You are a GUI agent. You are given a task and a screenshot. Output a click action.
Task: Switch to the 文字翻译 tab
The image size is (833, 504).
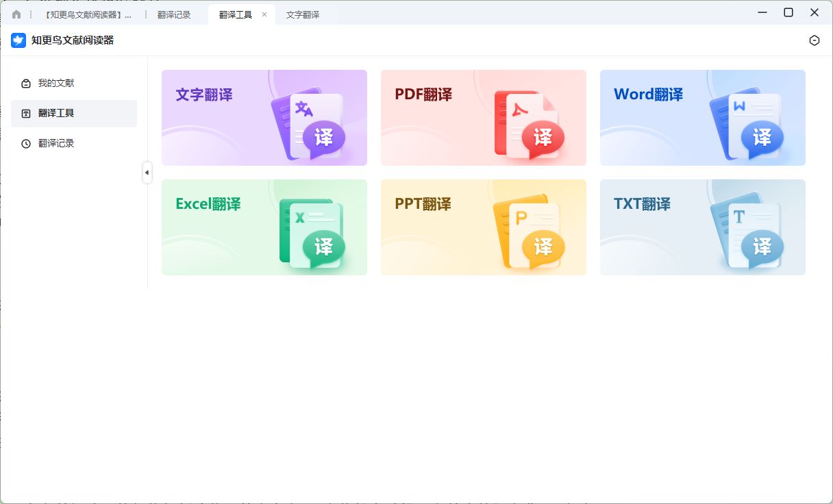click(303, 14)
